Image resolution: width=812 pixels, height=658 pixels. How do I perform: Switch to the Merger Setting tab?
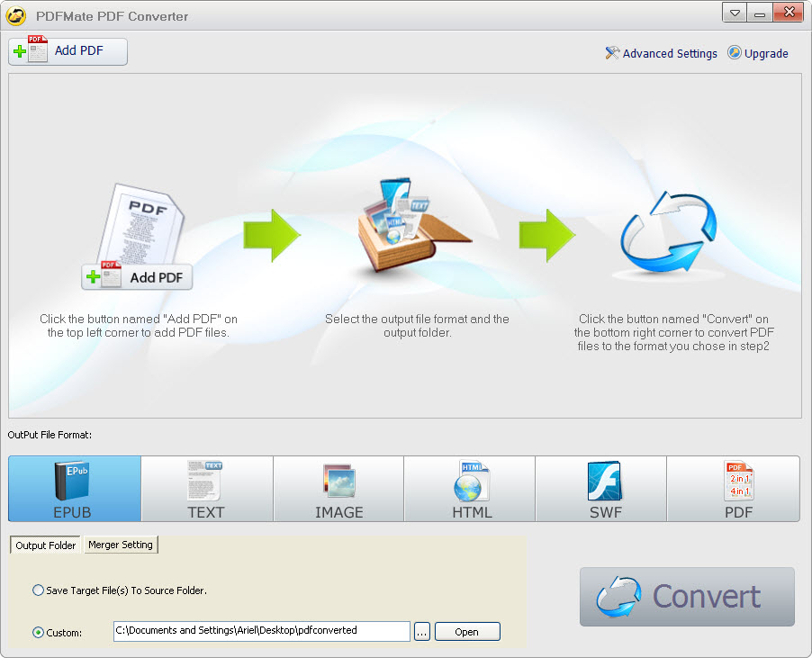120,545
